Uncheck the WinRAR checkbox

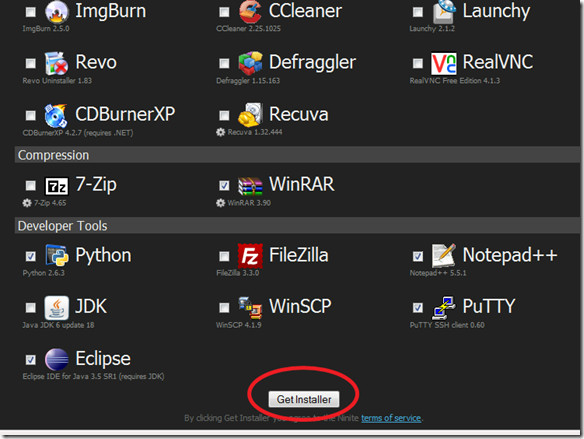point(224,185)
